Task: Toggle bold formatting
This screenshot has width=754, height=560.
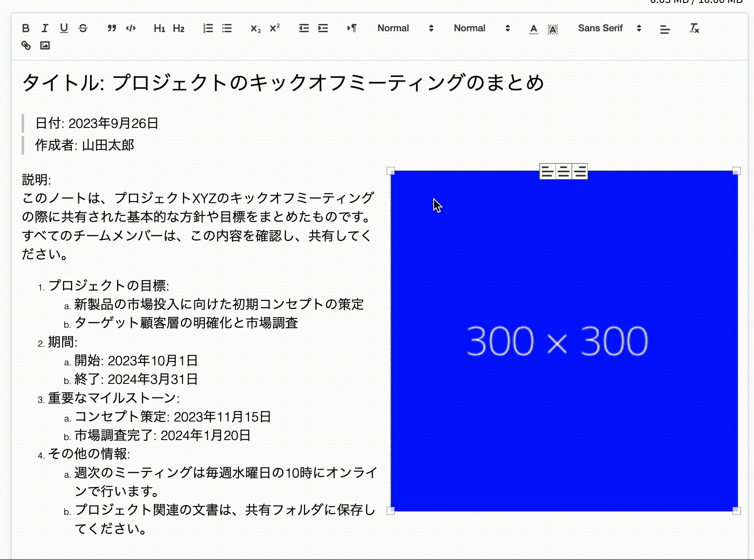Action: [26, 28]
